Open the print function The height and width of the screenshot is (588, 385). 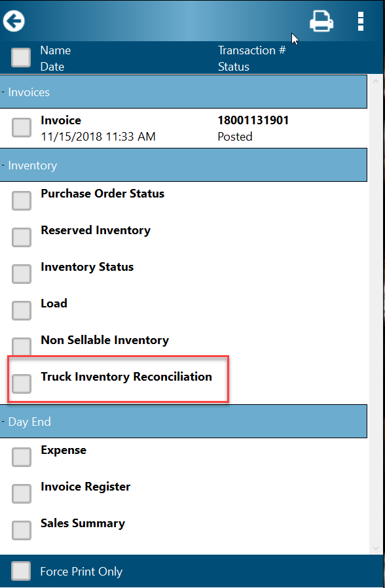[321, 21]
